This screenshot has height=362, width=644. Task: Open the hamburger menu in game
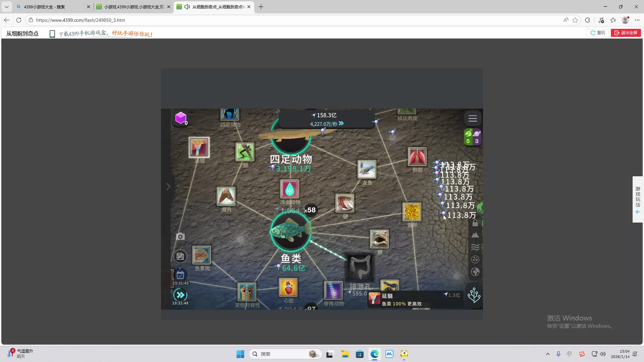coord(473,118)
